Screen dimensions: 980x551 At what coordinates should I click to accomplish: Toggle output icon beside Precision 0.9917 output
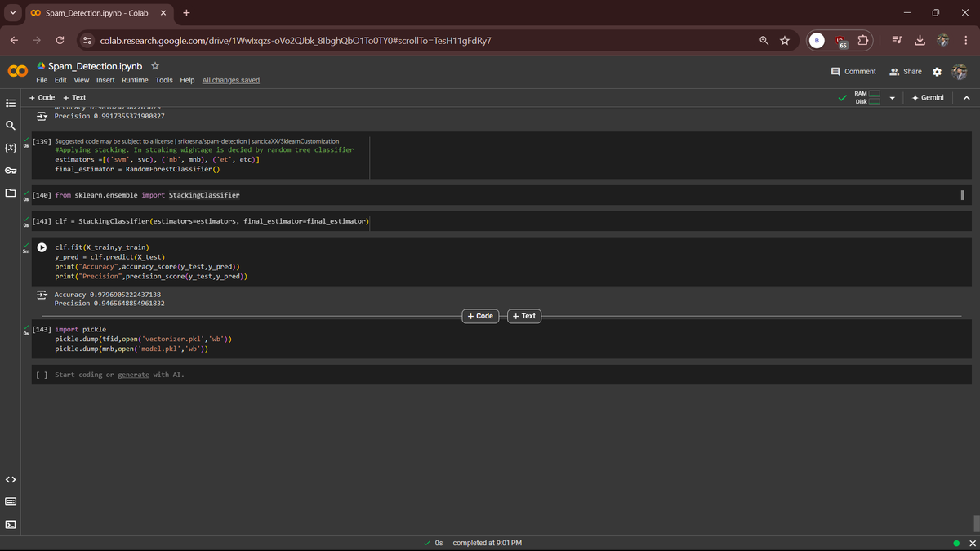click(x=41, y=116)
